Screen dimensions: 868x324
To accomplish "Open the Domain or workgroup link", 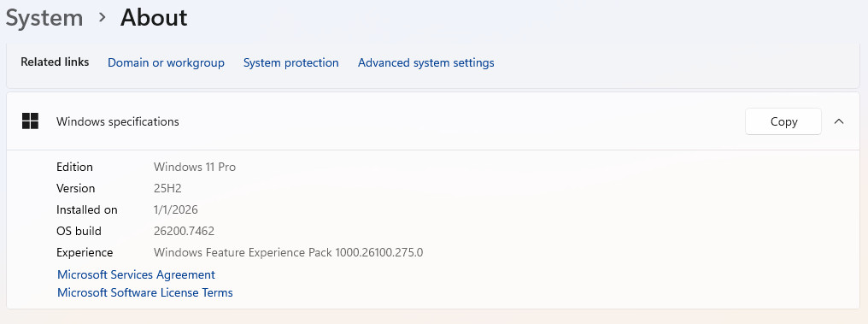I will click(x=166, y=62).
